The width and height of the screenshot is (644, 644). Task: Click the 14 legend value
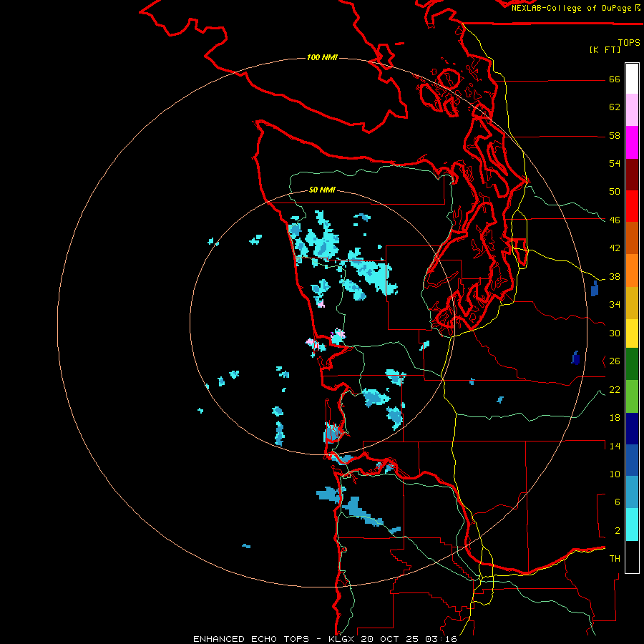tap(615, 446)
